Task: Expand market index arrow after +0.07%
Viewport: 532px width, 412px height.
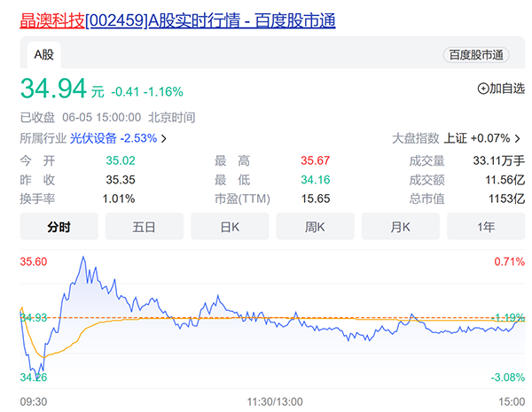Action: point(517,138)
